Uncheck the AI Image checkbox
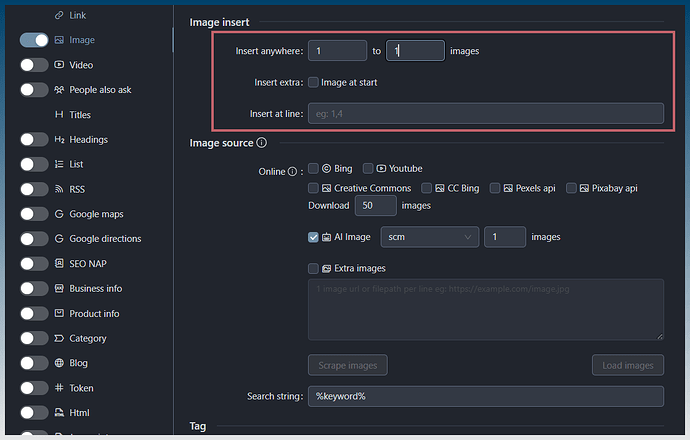690x440 pixels. pyautogui.click(x=313, y=237)
